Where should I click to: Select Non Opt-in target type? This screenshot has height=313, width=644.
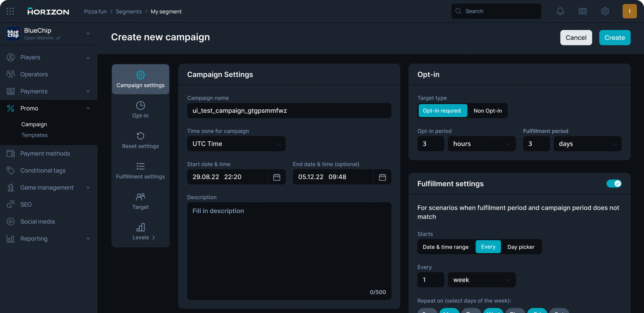[x=487, y=111]
